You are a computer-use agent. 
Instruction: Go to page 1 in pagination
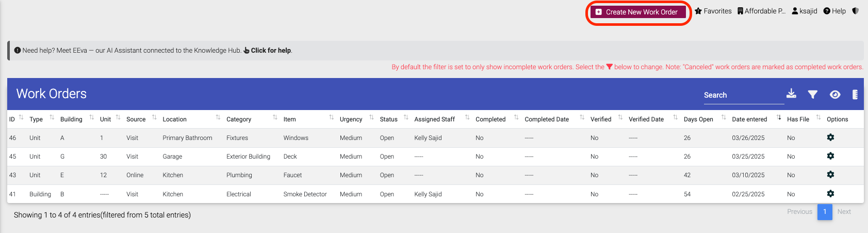point(824,212)
